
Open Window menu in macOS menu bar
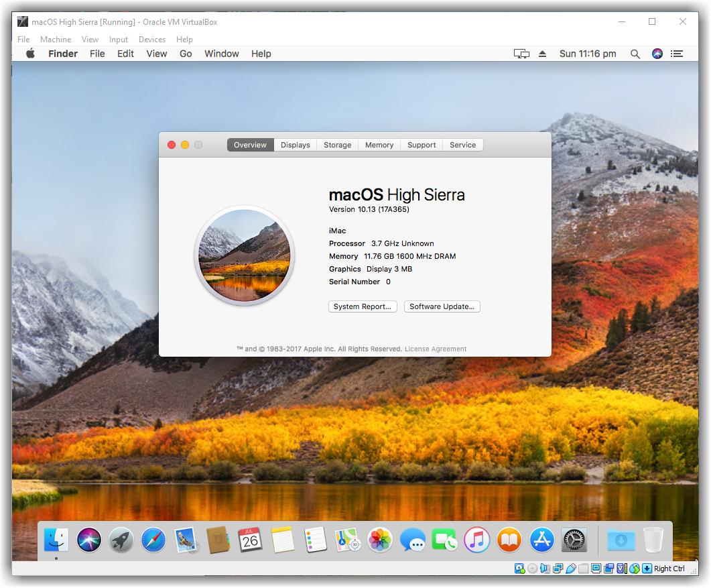pos(222,54)
